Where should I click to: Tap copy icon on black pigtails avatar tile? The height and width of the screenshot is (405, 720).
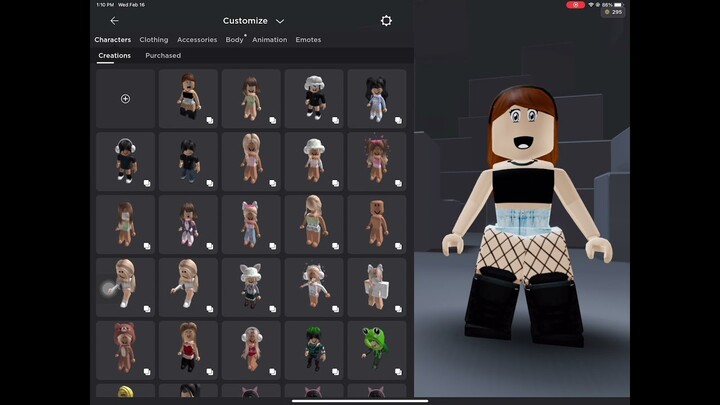click(x=398, y=120)
